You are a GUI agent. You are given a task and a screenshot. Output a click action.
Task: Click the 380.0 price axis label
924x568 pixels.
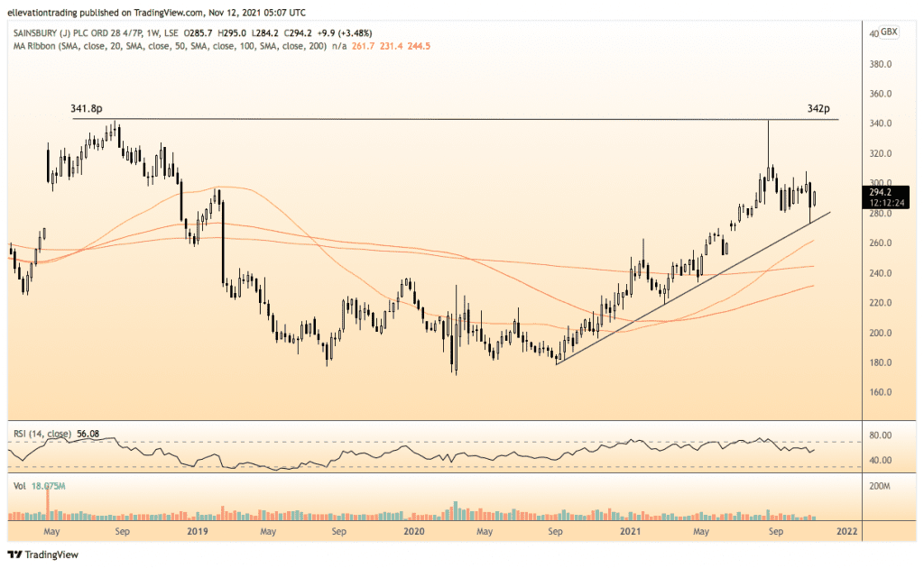[x=881, y=64]
